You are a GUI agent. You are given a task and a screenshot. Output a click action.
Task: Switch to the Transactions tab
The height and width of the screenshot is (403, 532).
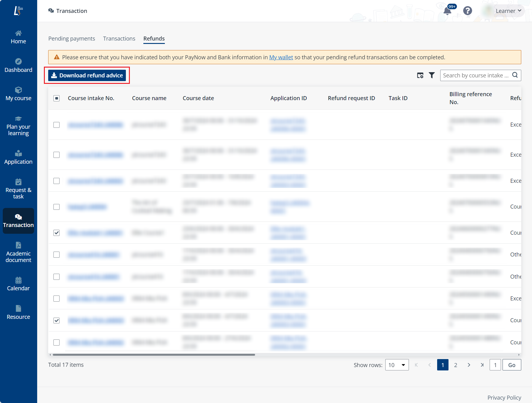pyautogui.click(x=119, y=39)
